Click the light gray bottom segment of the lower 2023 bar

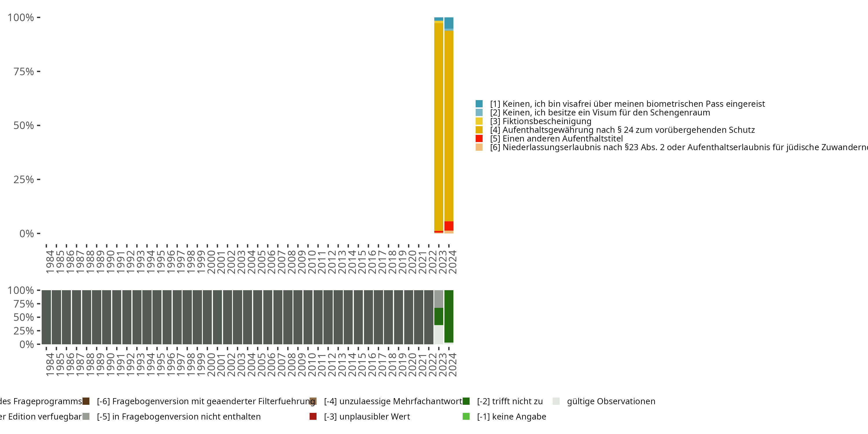pyautogui.click(x=438, y=334)
